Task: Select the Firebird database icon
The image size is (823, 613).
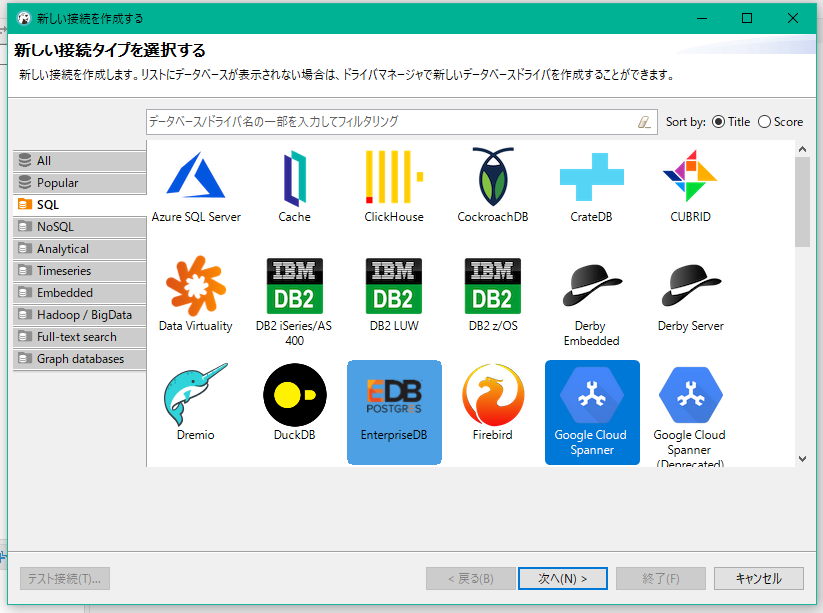Action: pyautogui.click(x=493, y=395)
